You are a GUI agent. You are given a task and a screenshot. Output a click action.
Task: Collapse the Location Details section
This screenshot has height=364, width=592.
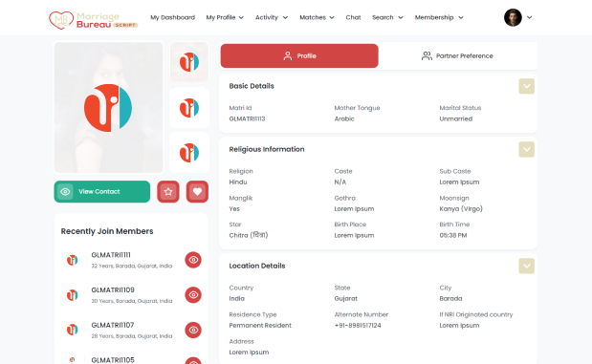pos(526,266)
